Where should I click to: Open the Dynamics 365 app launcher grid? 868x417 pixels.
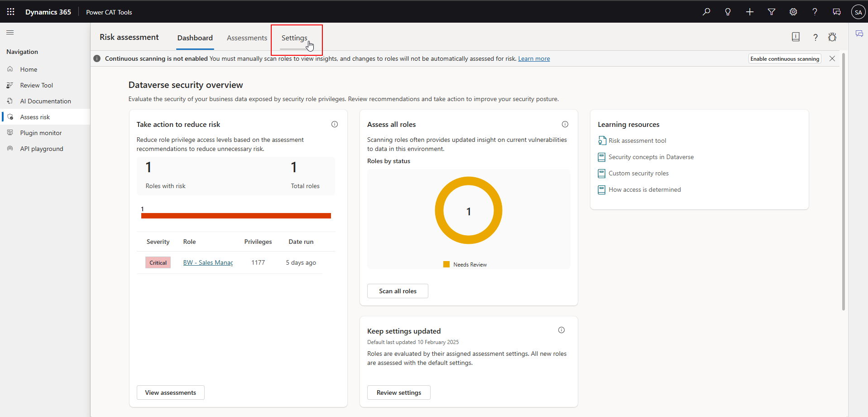pyautogui.click(x=11, y=12)
